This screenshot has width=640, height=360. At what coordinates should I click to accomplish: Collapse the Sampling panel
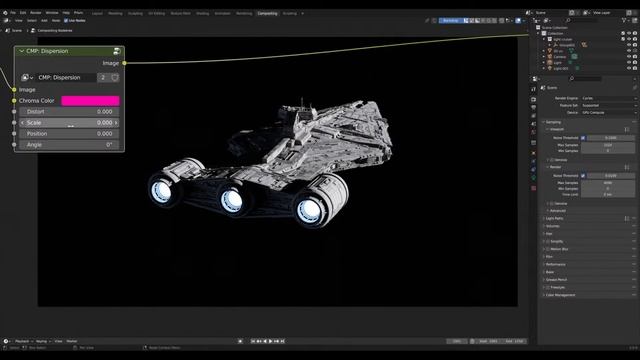pos(553,122)
